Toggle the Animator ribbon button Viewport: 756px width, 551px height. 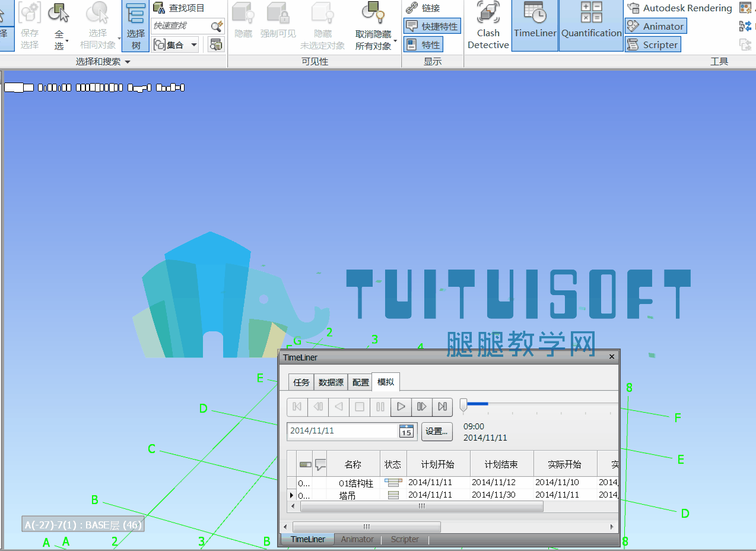pyautogui.click(x=656, y=26)
